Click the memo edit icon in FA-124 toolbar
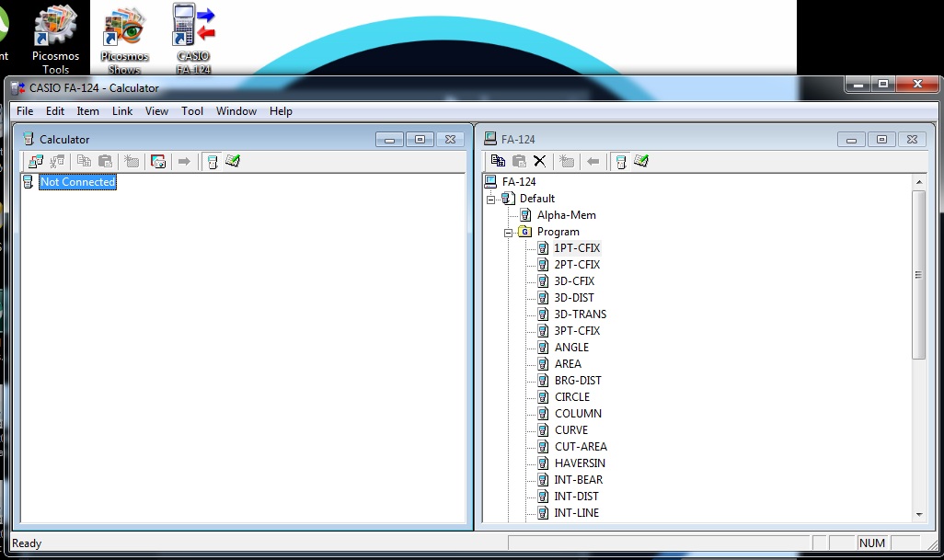The height and width of the screenshot is (560, 944). click(x=640, y=161)
